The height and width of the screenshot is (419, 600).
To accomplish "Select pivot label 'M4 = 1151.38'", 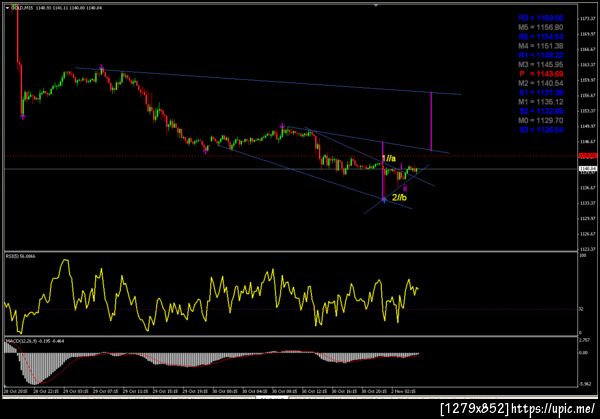I will [540, 46].
